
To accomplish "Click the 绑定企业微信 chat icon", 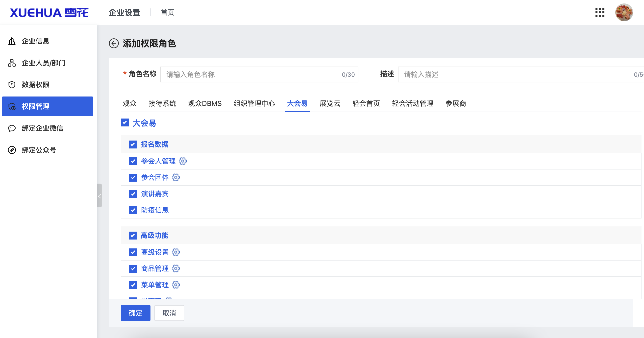I will click(x=12, y=128).
